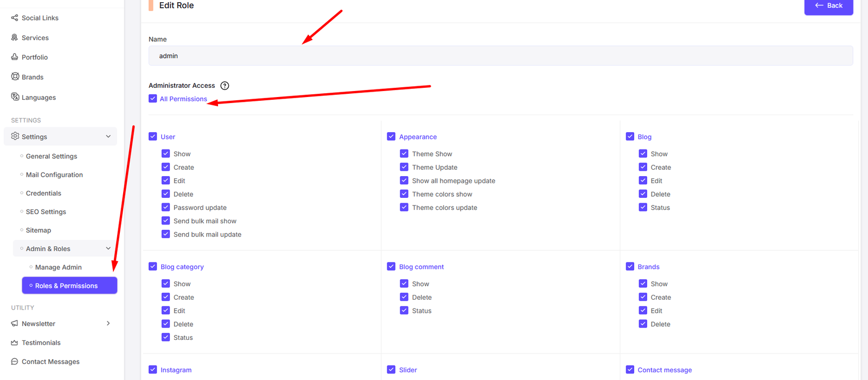
Task: Collapse the Admin & Roles submenu chevron
Action: coord(108,249)
